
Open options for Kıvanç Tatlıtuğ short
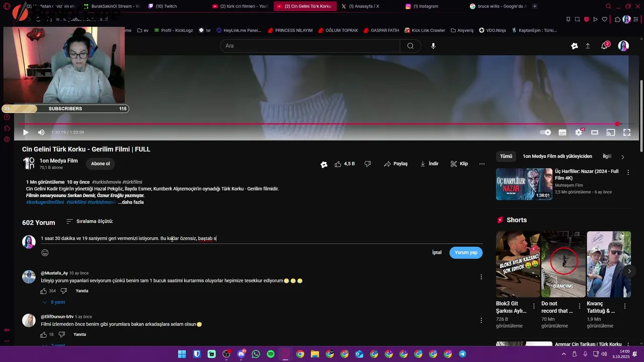625,306
